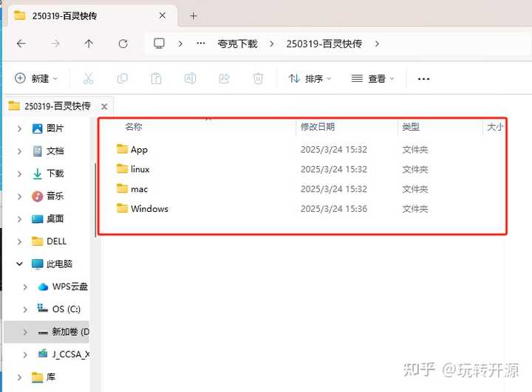
Task: Expand chevron after the PC icon breadcrumb
Action: click(x=180, y=44)
